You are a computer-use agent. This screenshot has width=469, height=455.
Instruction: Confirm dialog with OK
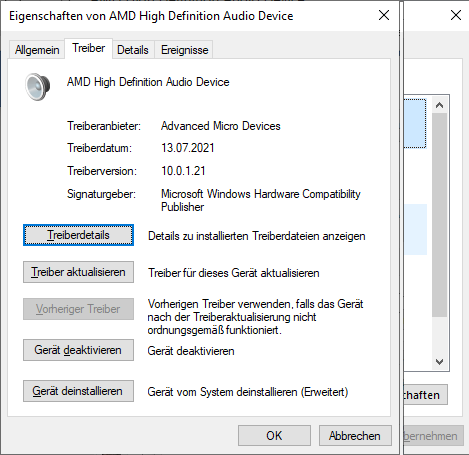[x=274, y=436]
